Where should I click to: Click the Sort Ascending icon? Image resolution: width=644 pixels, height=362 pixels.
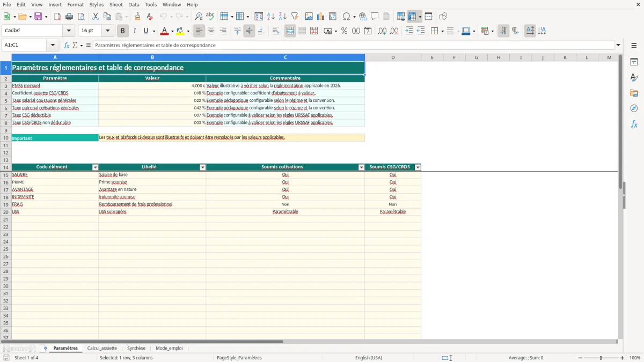pyautogui.click(x=271, y=17)
